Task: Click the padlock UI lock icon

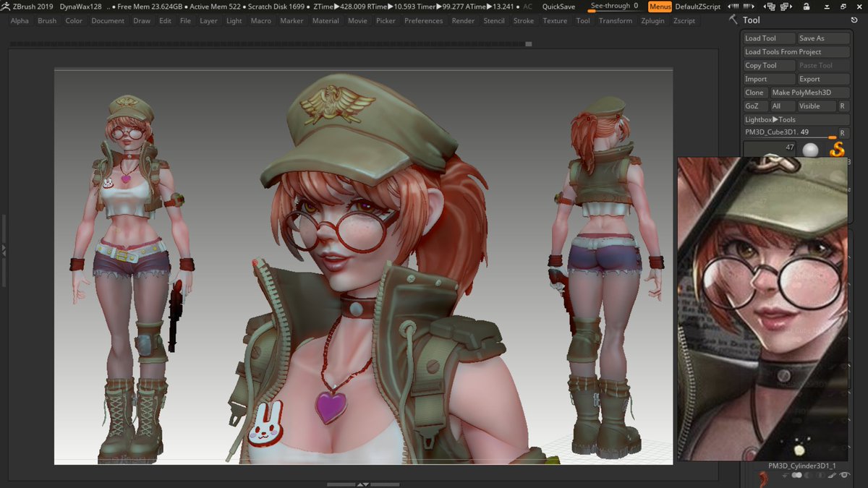Action: [x=807, y=7]
